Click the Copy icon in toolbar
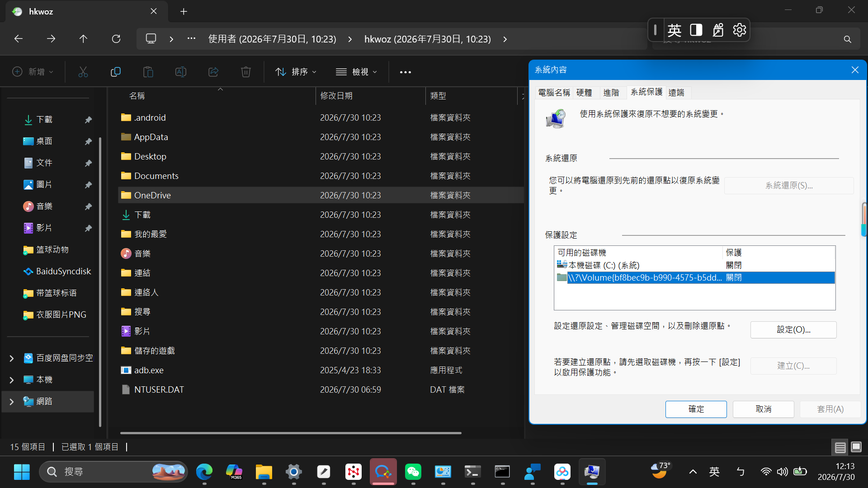This screenshot has width=868, height=488. pyautogui.click(x=116, y=72)
